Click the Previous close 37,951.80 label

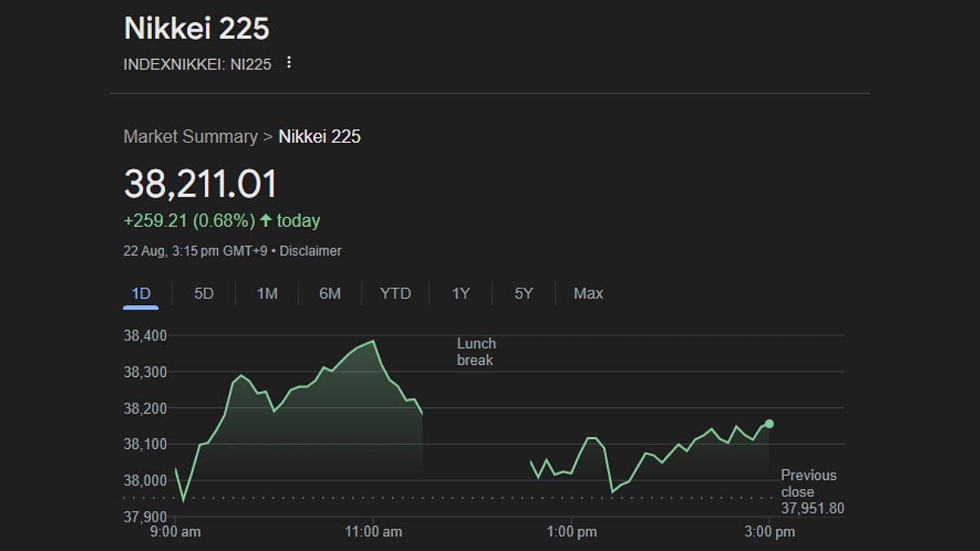811,492
